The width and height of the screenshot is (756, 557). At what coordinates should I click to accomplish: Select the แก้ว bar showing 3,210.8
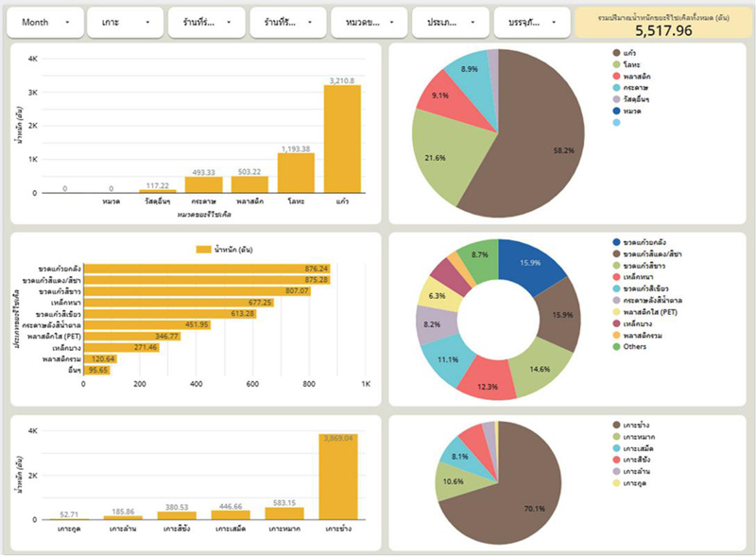342,138
